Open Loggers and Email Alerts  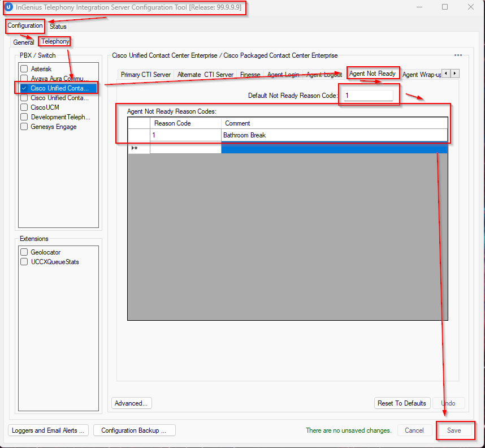point(48,430)
